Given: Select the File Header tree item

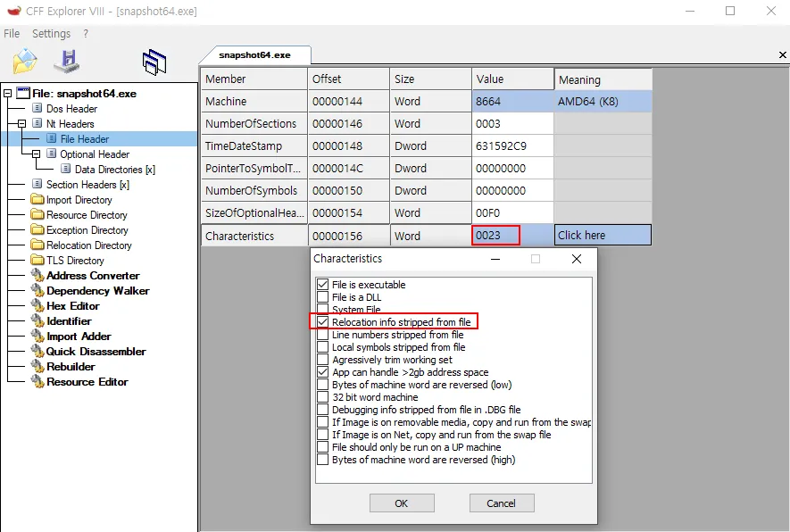Looking at the screenshot, I should click(x=85, y=139).
